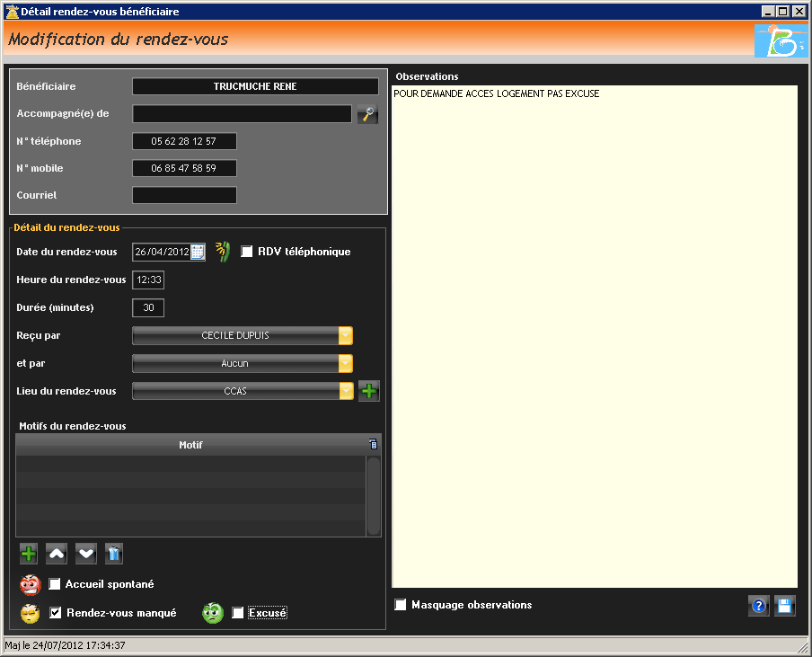Delete the motif using the trash icon
This screenshot has height=657, width=812.
tap(113, 554)
